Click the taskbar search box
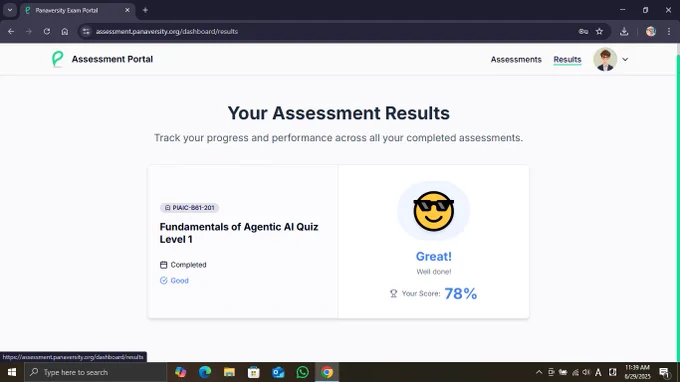Screen dimensions: 680x382 (x=95, y=372)
